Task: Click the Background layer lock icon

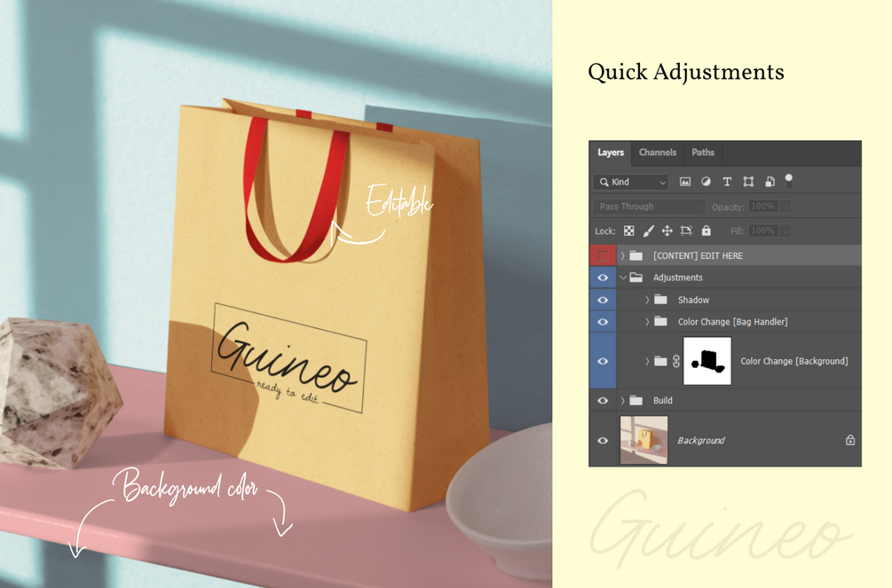Action: [x=850, y=440]
